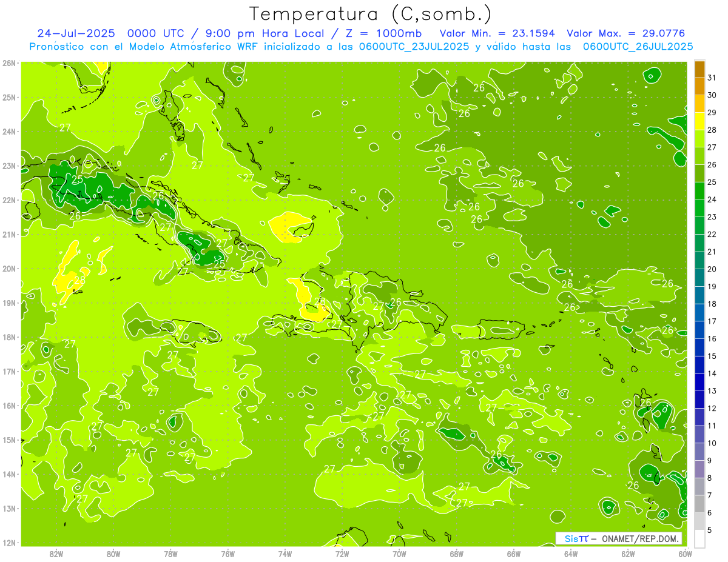
Task: Click the title 'Temperatura (C,somb.)'
Action: (370, 14)
